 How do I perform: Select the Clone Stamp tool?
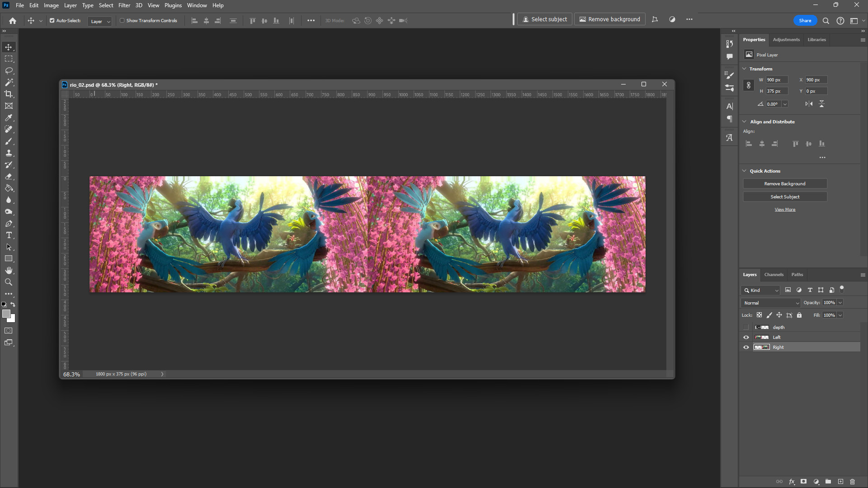coord(9,153)
